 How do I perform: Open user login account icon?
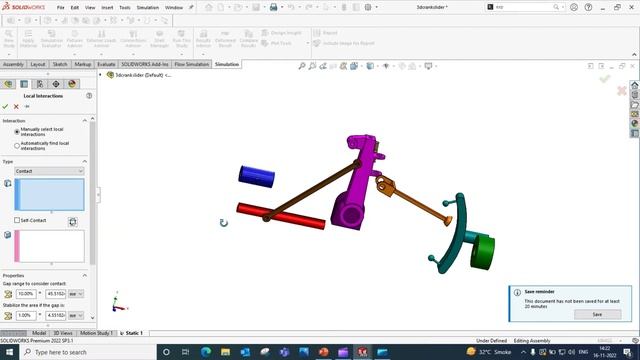pyautogui.click(x=574, y=7)
